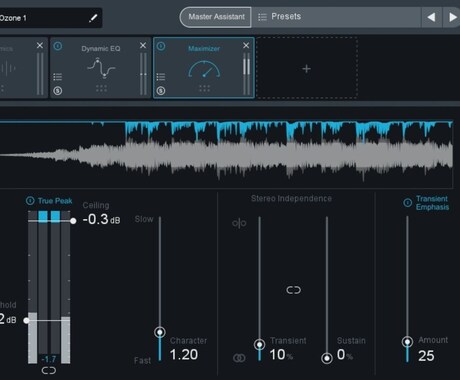Viewport: 460px width, 380px height.
Task: Solo the Maximizer module
Action: (x=161, y=90)
